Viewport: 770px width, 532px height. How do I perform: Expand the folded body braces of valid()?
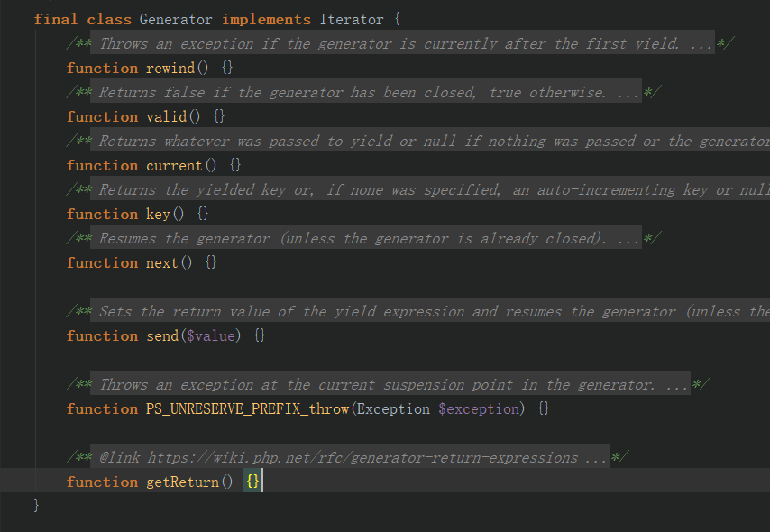(x=219, y=116)
